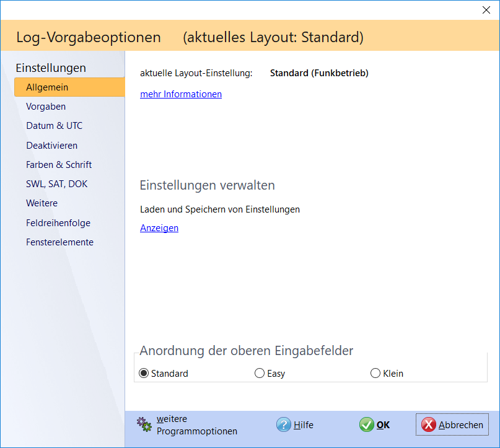Image resolution: width=500 pixels, height=448 pixels.
Task: Click the 'Standard (Funkbetrieb)' value text
Action: (x=319, y=73)
